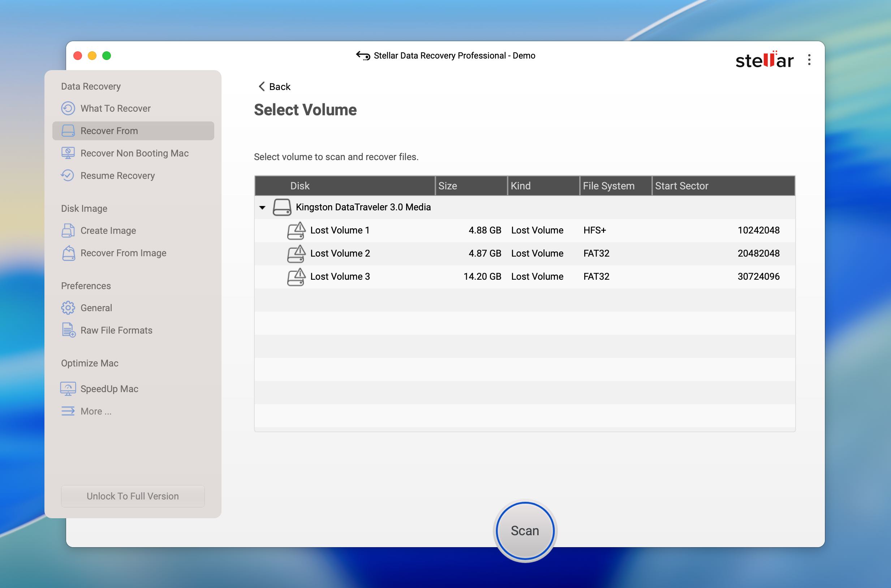Collapse the Kingston DataTraveler disk tree
The height and width of the screenshot is (588, 891).
(262, 207)
